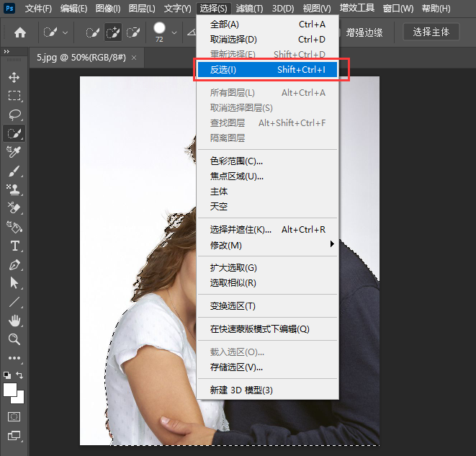The height and width of the screenshot is (456, 476).
Task: Enable Subtract from Selection mode
Action: [x=133, y=32]
